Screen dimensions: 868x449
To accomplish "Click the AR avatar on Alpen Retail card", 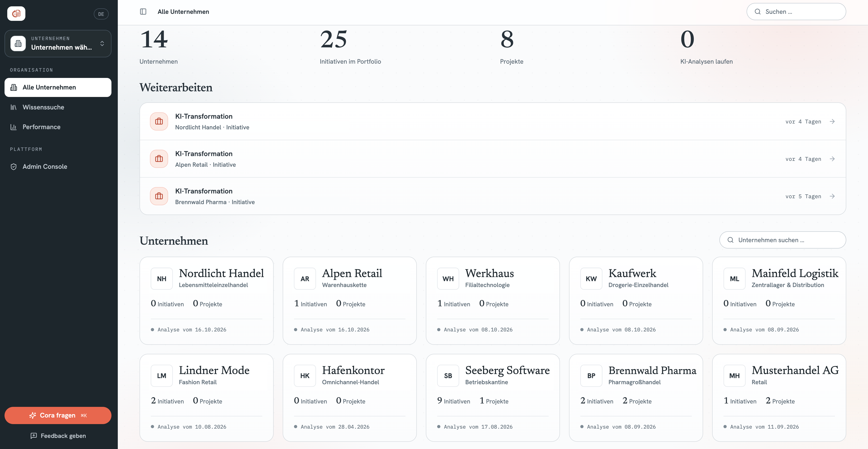I will point(305,279).
